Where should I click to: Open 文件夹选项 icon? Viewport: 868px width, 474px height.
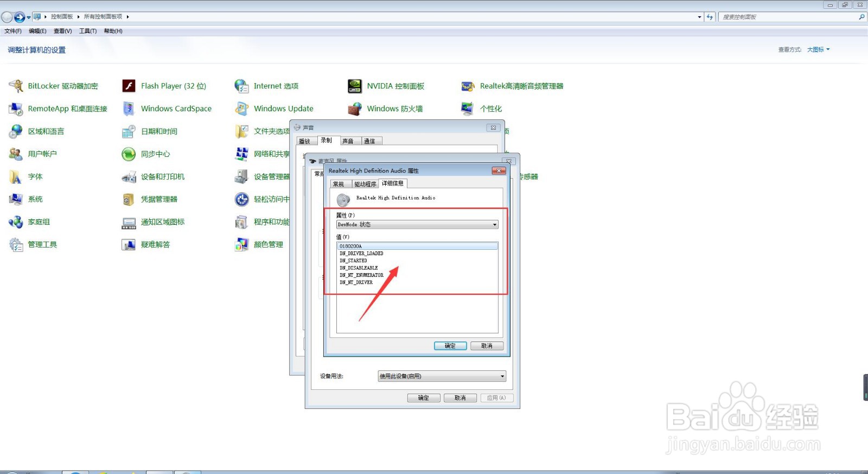[241, 131]
